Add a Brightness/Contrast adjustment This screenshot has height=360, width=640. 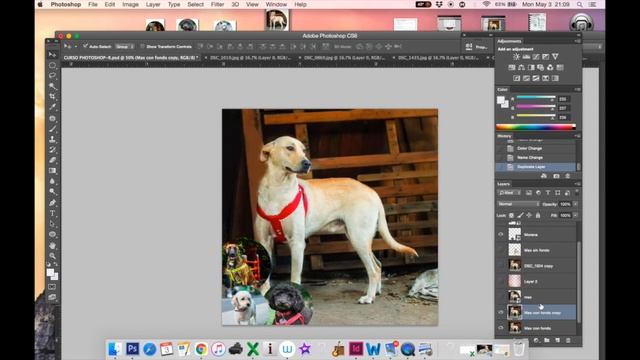516,57
